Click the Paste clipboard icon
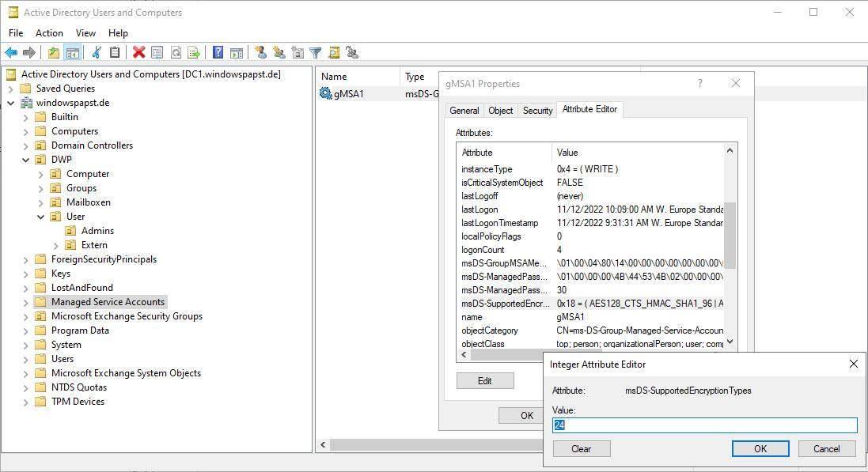 [x=115, y=53]
